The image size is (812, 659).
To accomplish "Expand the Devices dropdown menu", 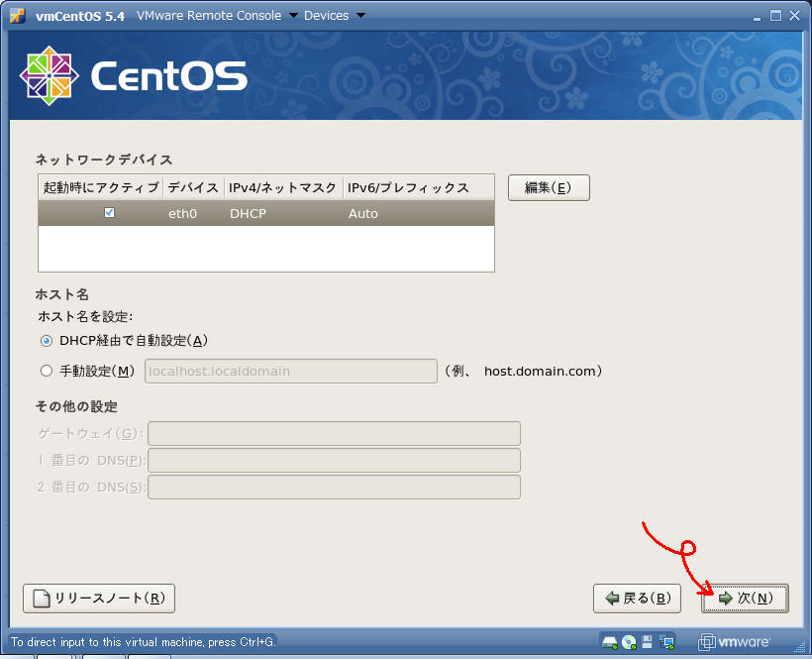I will click(334, 15).
